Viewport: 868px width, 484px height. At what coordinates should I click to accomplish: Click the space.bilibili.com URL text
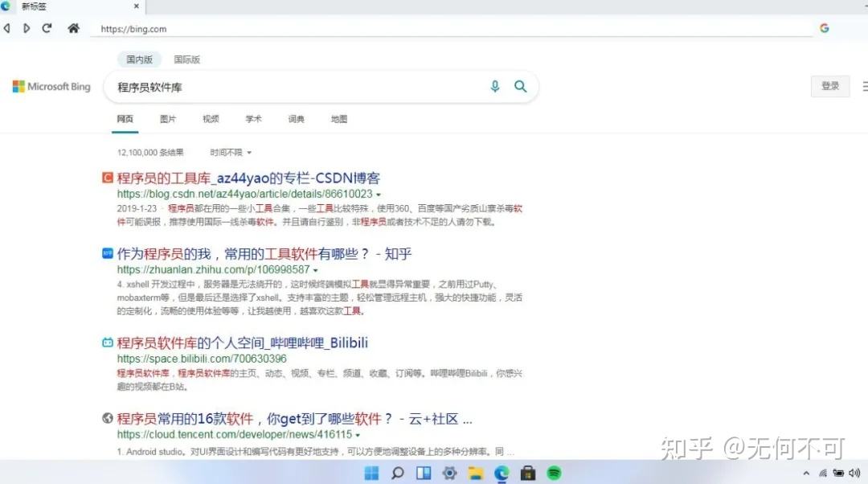click(x=202, y=359)
